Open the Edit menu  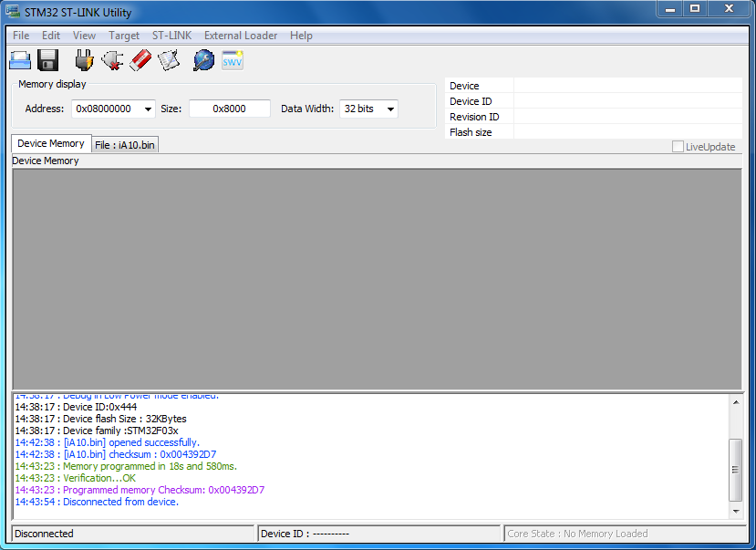pyautogui.click(x=51, y=36)
